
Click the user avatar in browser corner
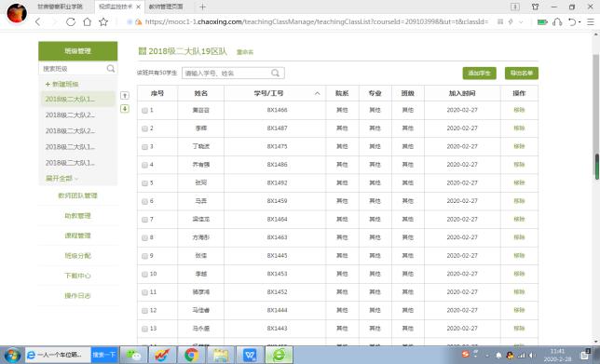click(17, 12)
